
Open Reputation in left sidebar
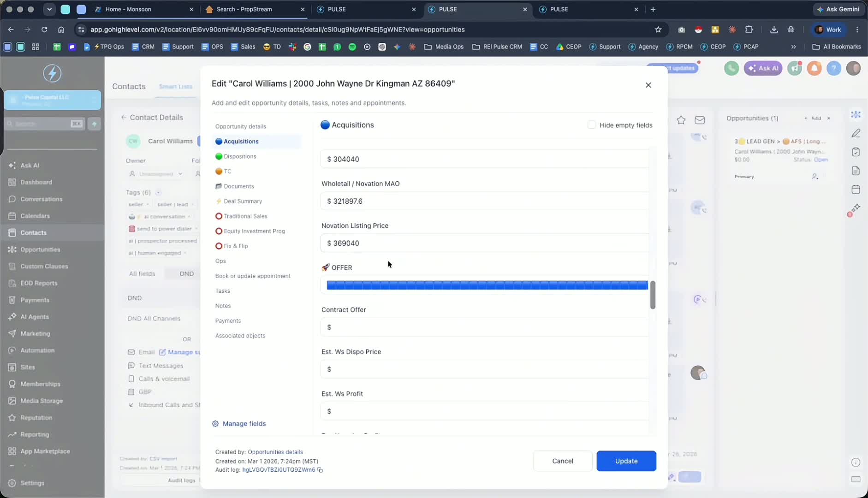(36, 418)
